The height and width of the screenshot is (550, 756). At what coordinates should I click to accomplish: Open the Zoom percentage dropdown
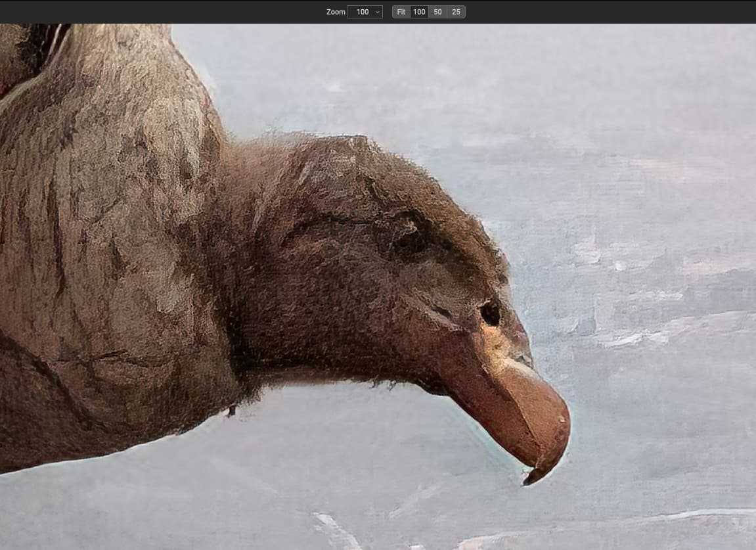pos(364,12)
